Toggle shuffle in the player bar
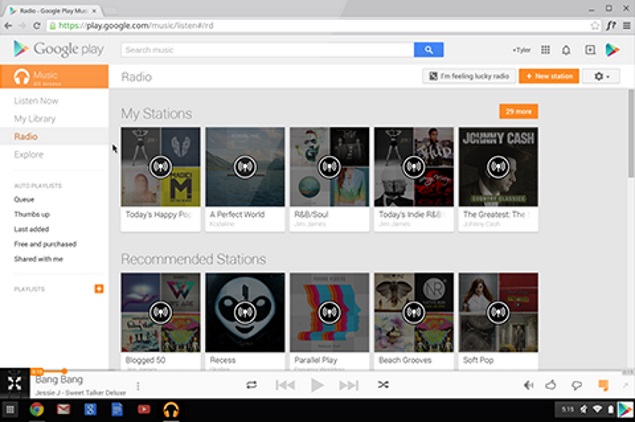The image size is (635, 422). point(383,385)
